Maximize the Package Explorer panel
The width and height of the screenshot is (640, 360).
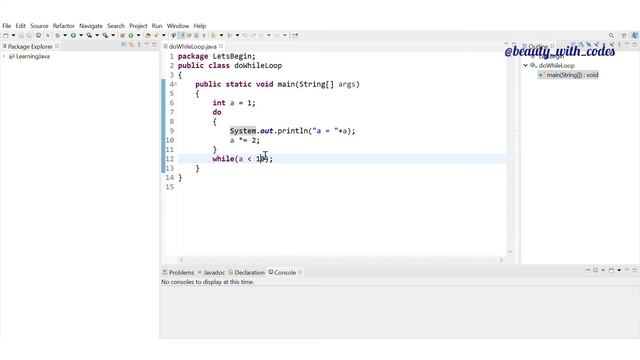[x=154, y=44]
